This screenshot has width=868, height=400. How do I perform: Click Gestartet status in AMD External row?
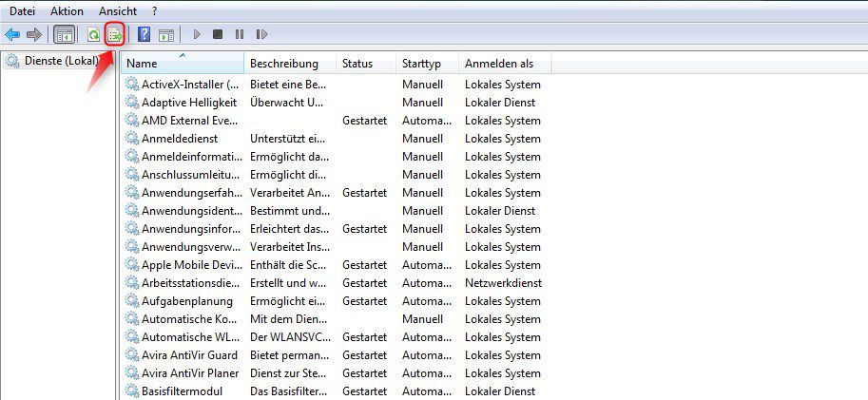coord(364,120)
